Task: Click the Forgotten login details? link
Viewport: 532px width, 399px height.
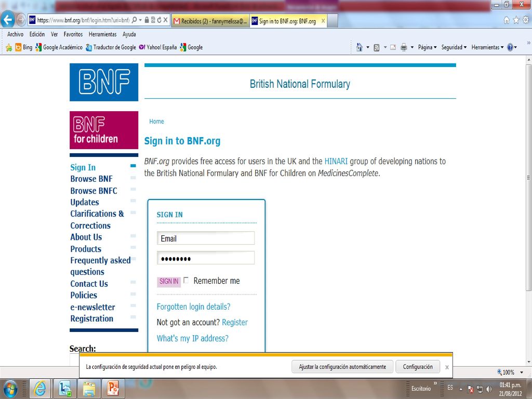Action: (193, 307)
